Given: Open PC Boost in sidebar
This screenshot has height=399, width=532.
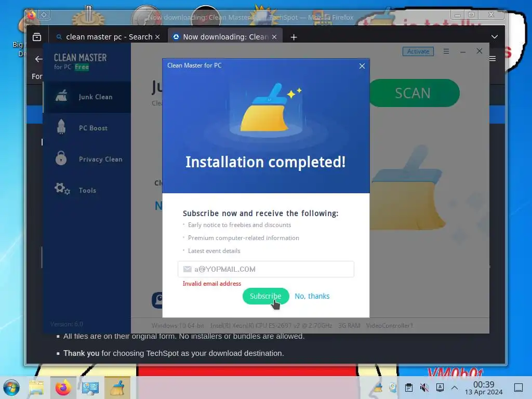Looking at the screenshot, I should [87, 128].
